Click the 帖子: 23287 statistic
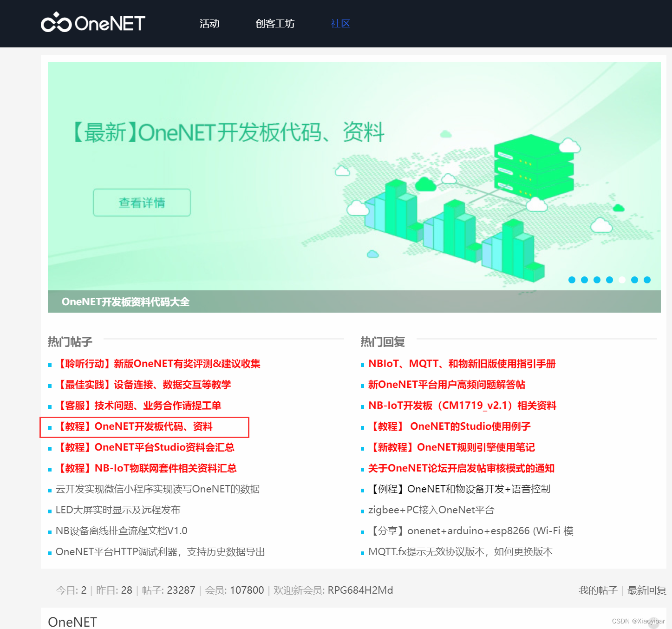 [x=169, y=590]
